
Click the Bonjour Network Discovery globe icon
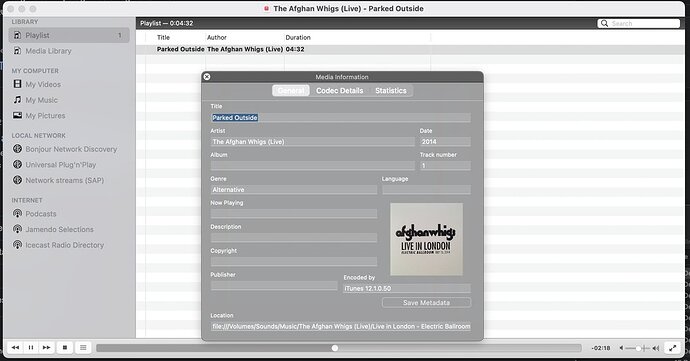tap(17, 149)
